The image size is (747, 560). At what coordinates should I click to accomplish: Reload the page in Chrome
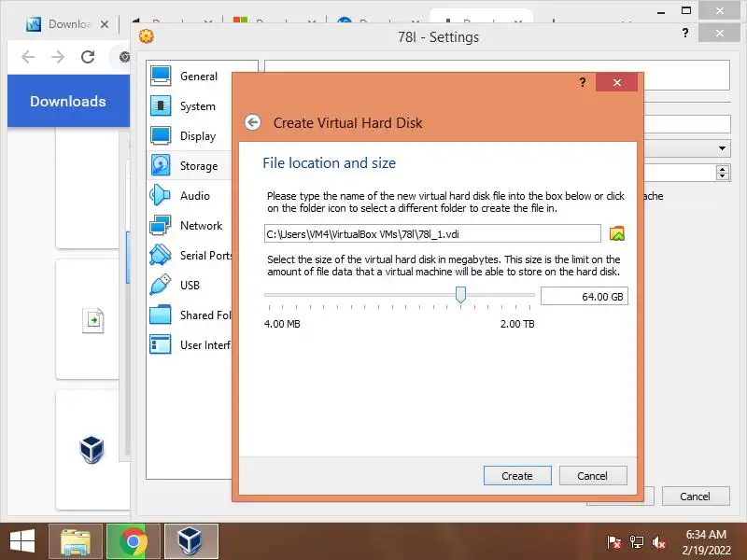click(x=88, y=57)
